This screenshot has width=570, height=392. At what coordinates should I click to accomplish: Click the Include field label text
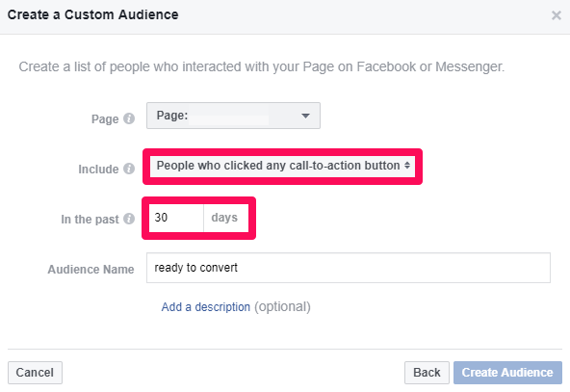click(x=98, y=170)
